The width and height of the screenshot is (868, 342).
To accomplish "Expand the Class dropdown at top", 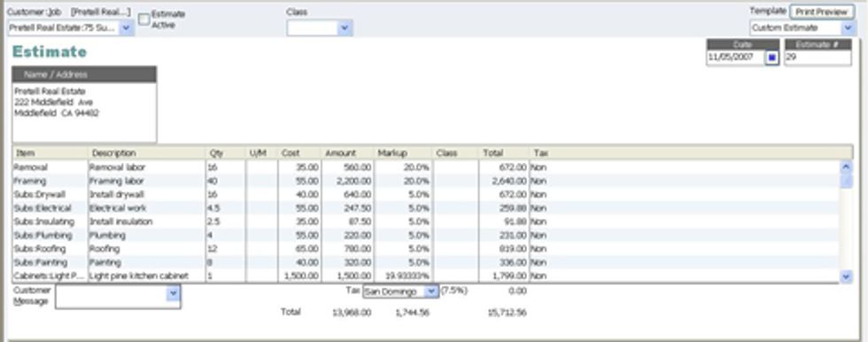I will tap(345, 27).
